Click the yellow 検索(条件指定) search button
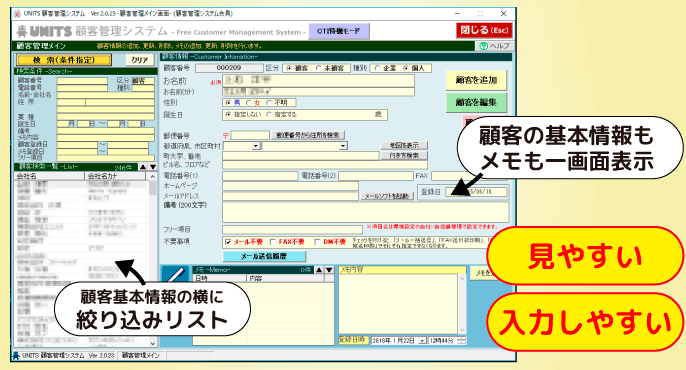This screenshot has width=686, height=370. coord(64,60)
